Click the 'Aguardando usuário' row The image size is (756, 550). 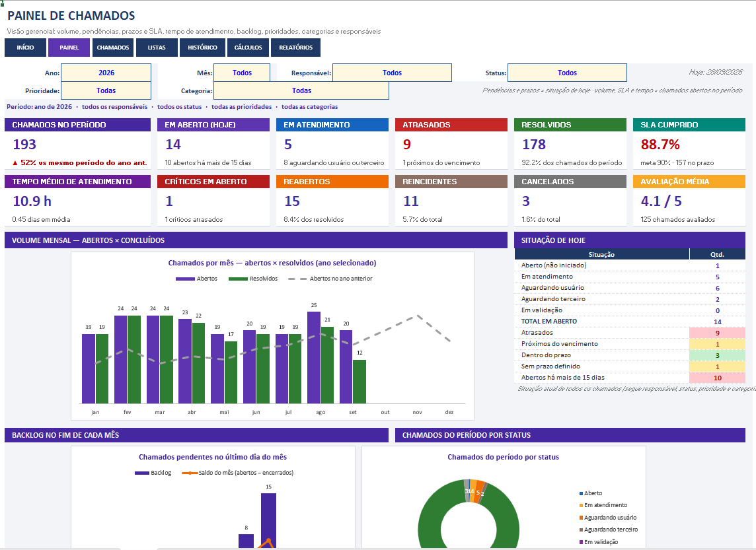coord(630,288)
